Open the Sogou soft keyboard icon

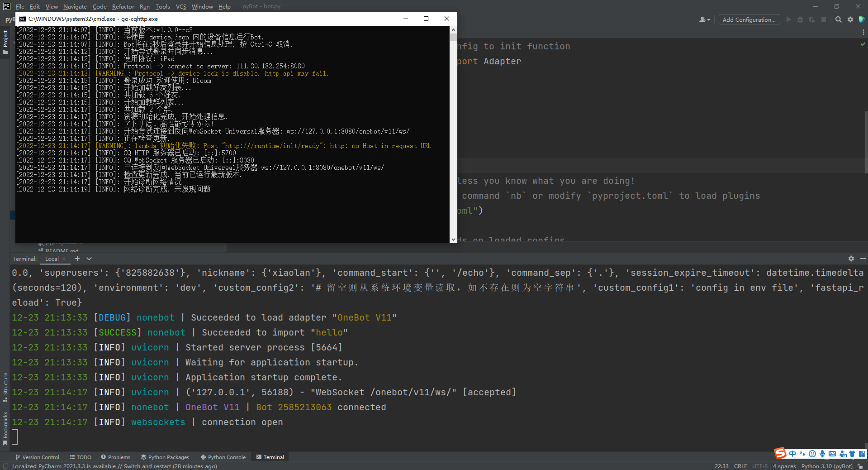tap(832, 454)
